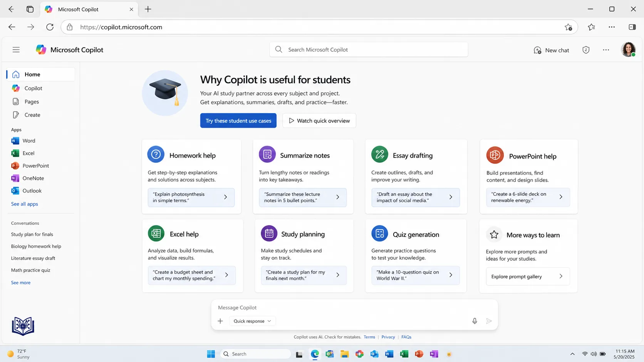The image size is (644, 362).
Task: Run the Create a study plan prompt
Action: 304,275
